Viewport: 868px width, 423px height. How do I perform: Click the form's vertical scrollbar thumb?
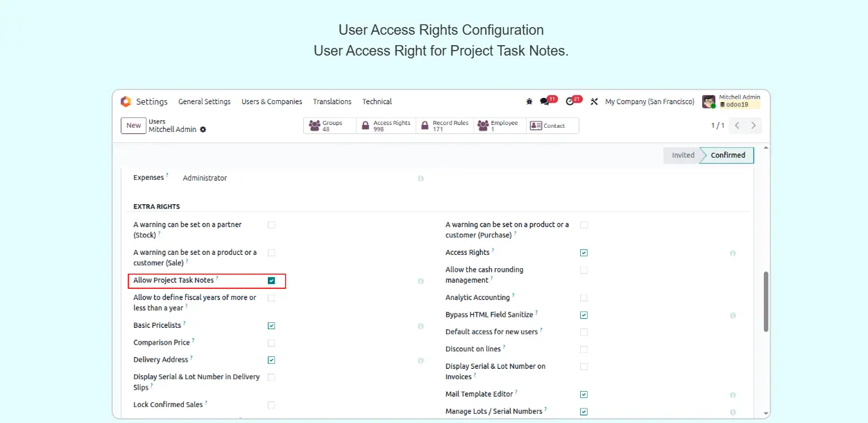tap(766, 301)
